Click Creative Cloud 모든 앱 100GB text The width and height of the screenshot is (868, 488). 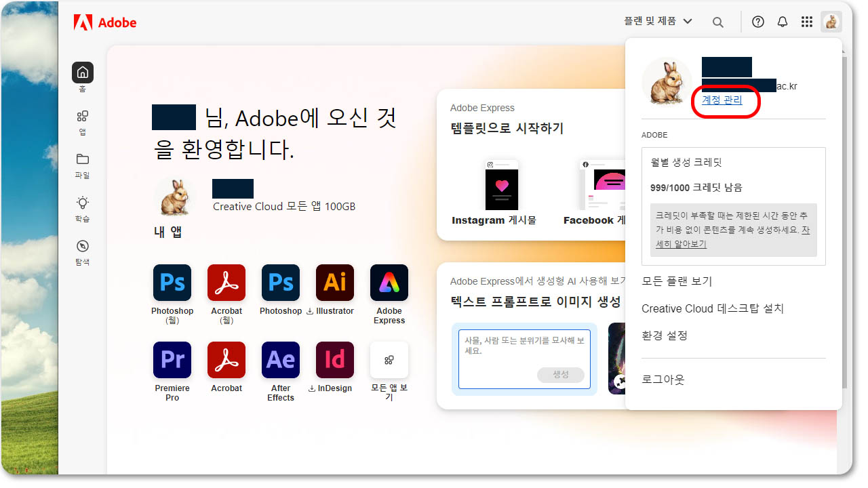click(284, 206)
